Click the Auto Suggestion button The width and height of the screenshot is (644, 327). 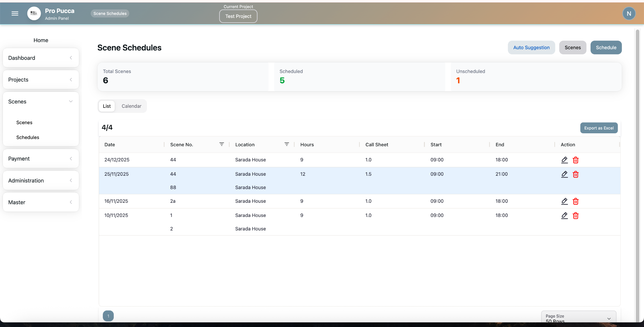click(531, 47)
